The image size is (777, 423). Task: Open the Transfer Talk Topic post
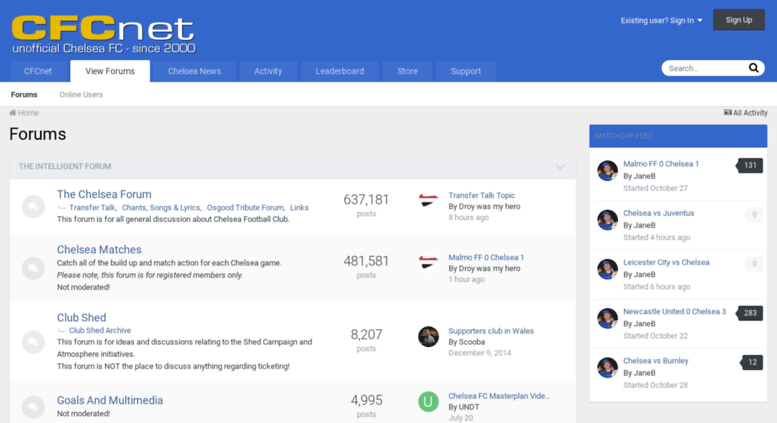click(482, 195)
